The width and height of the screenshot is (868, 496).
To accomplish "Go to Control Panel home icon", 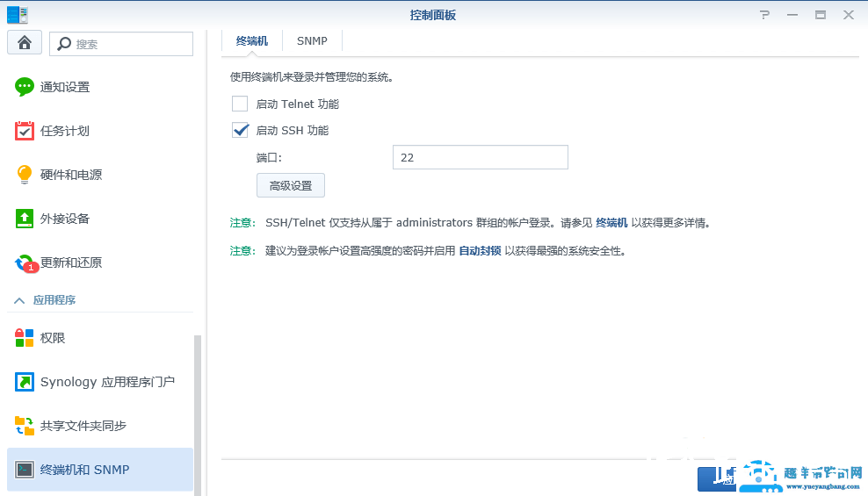I will click(25, 43).
